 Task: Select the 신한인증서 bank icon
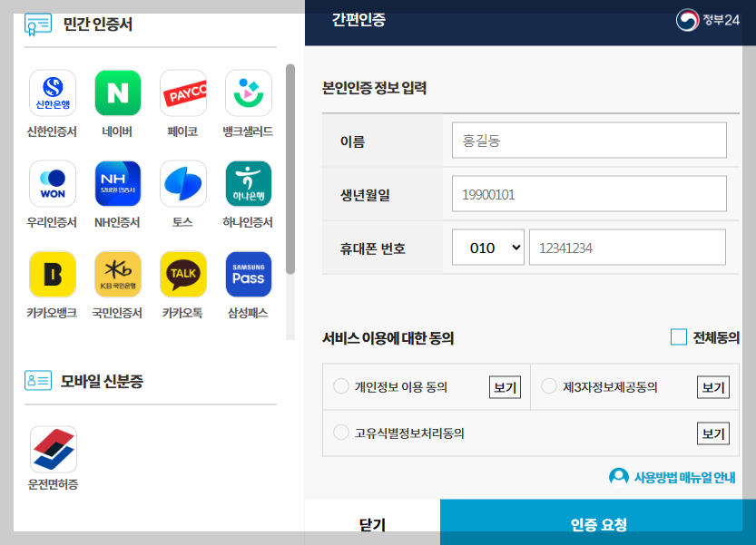point(52,93)
